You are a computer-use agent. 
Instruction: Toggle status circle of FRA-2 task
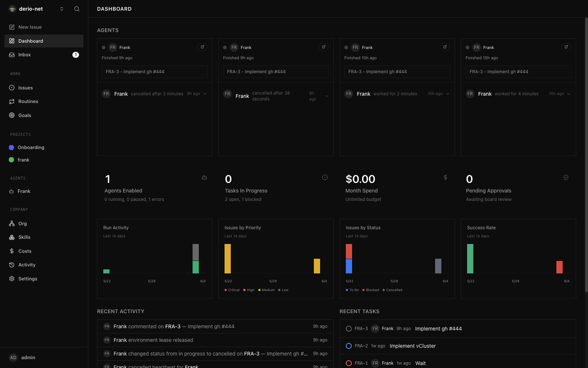click(x=349, y=346)
